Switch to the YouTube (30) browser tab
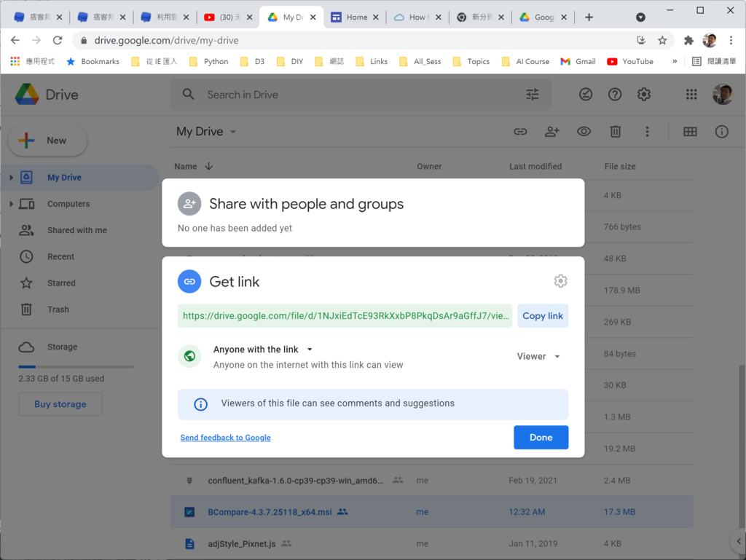The height and width of the screenshot is (560, 746). pyautogui.click(x=229, y=17)
